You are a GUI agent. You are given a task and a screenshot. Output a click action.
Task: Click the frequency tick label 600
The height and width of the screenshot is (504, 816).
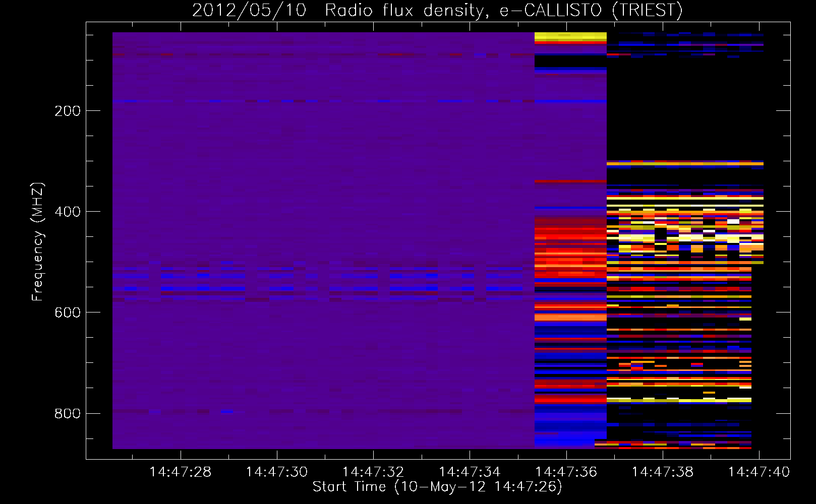(68, 312)
